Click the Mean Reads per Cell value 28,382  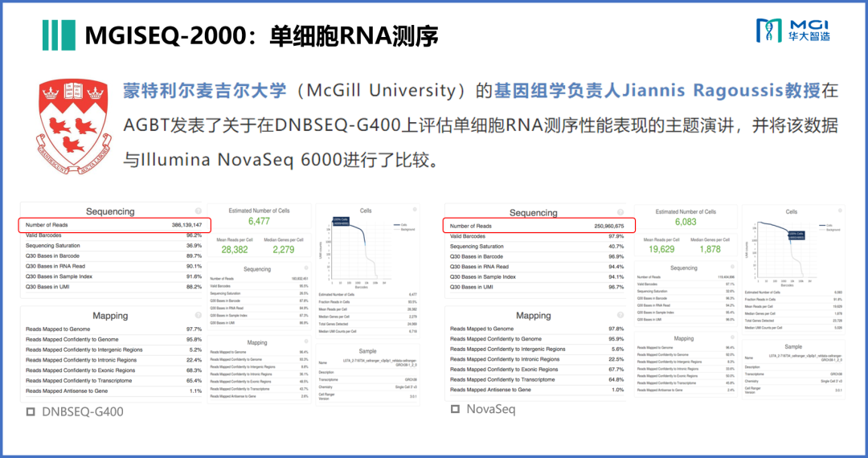coord(235,249)
